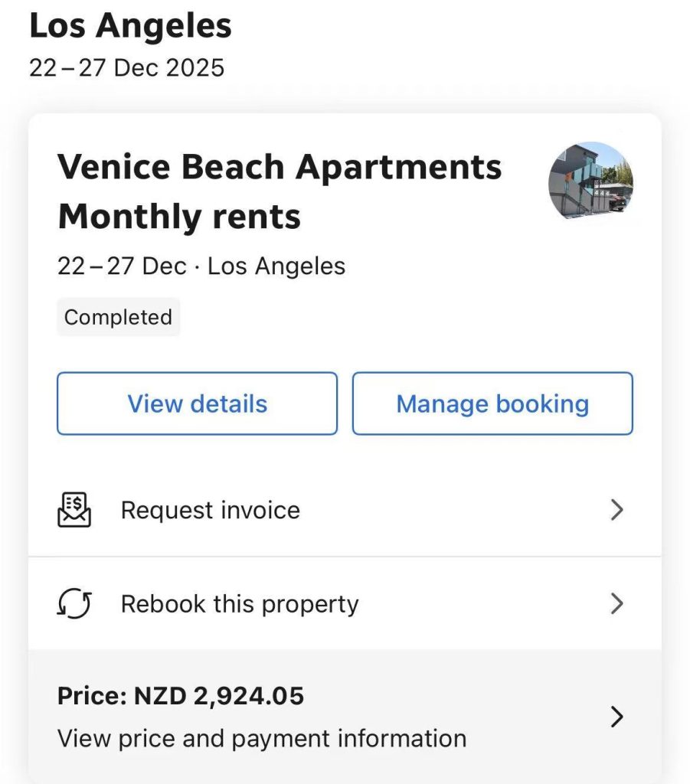
Task: Open View price and payment information
Action: point(262,739)
